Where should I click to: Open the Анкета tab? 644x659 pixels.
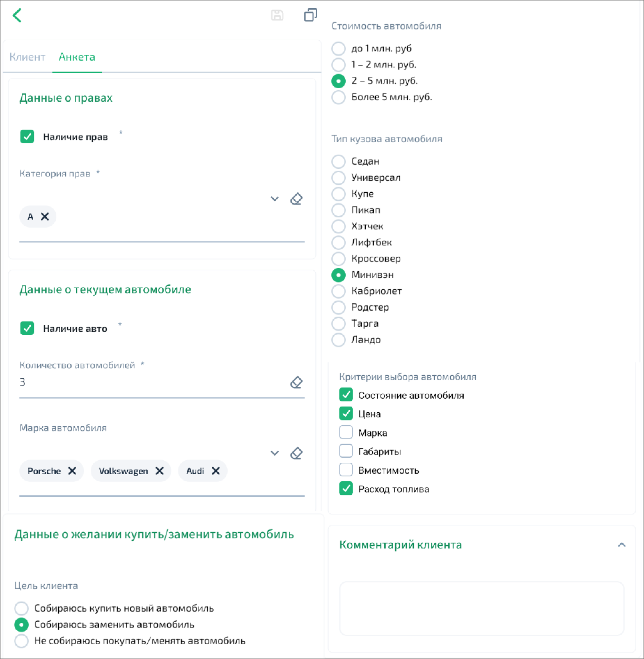(x=77, y=57)
